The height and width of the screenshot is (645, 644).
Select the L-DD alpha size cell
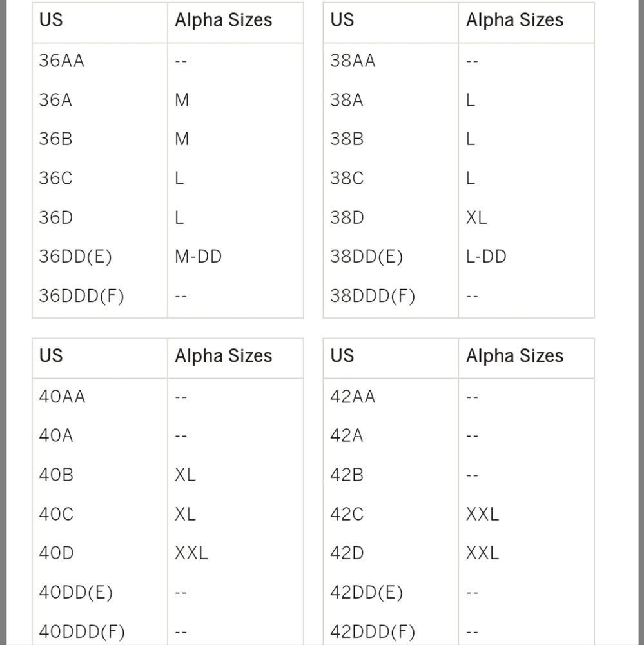tap(486, 257)
